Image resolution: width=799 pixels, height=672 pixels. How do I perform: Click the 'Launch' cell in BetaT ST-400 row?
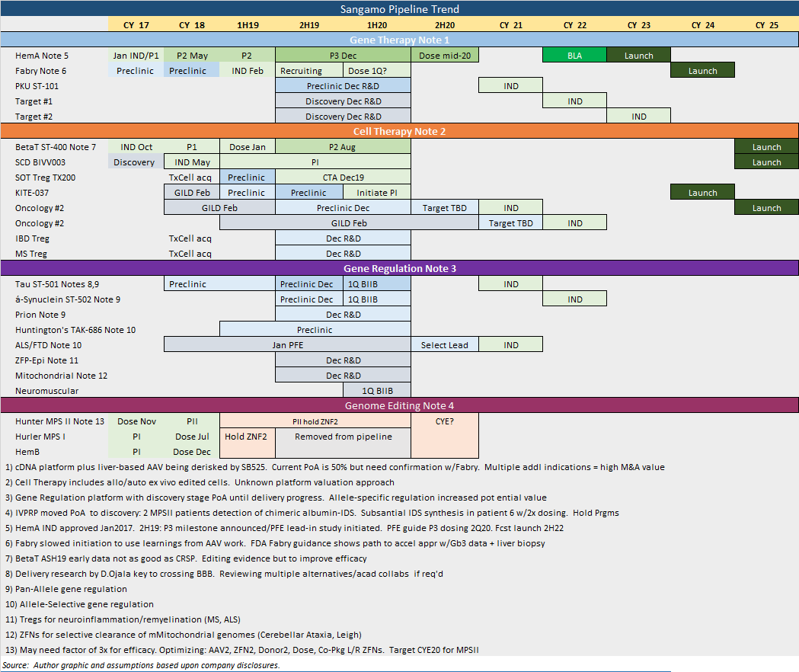(766, 147)
